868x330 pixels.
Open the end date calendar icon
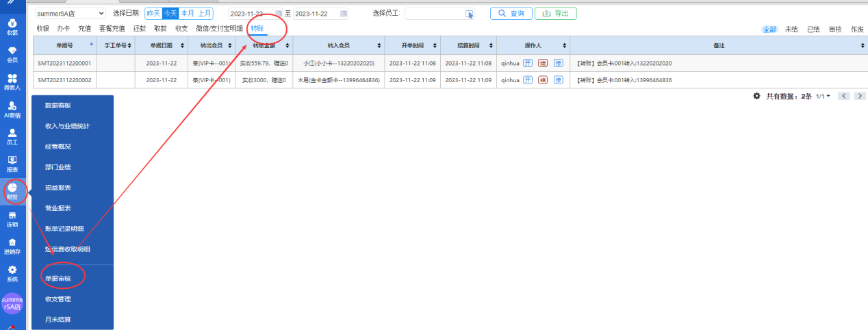[x=343, y=14]
